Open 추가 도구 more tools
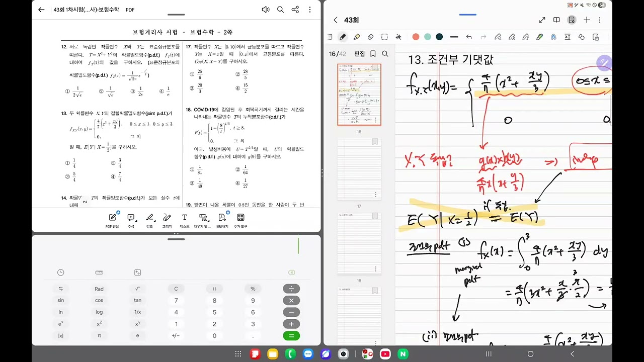Image resolution: width=644 pixels, height=362 pixels. 240,220
